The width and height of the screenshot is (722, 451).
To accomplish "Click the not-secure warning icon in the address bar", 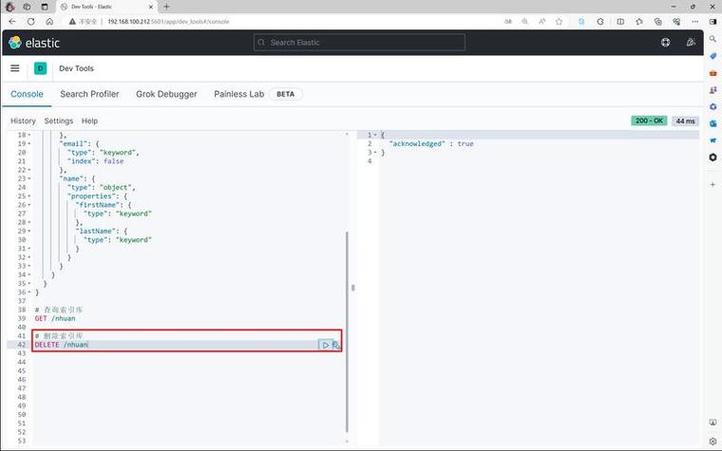I will click(72, 21).
